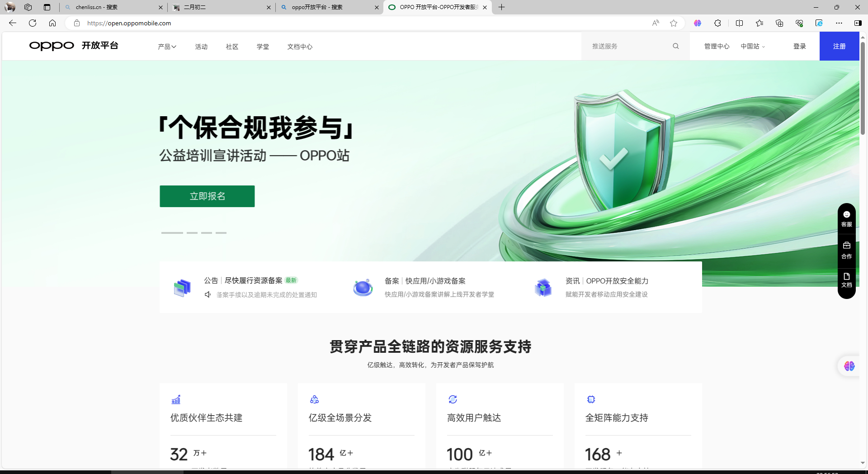Open the 合作 cooperation floating icon
The width and height of the screenshot is (868, 474).
[846, 250]
